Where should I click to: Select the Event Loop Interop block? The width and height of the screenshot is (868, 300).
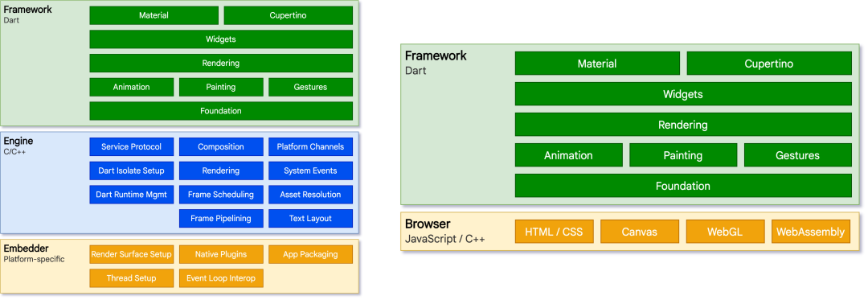click(x=221, y=277)
